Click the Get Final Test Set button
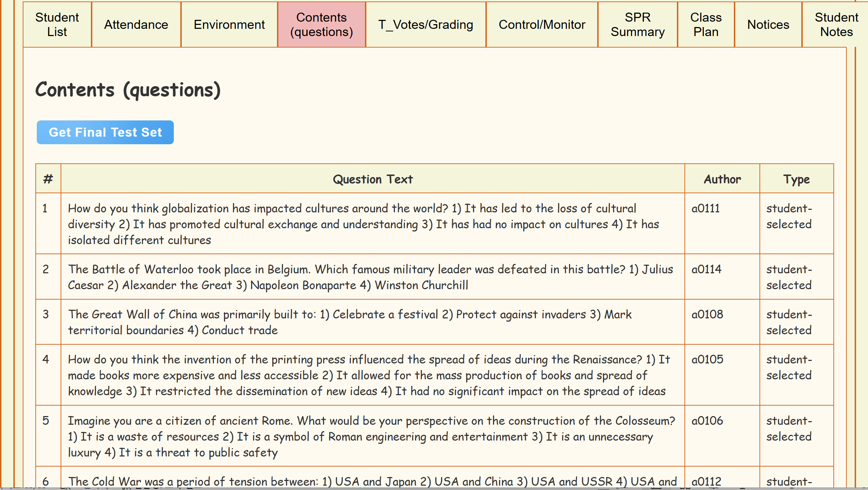This screenshot has height=490, width=868. click(x=105, y=132)
